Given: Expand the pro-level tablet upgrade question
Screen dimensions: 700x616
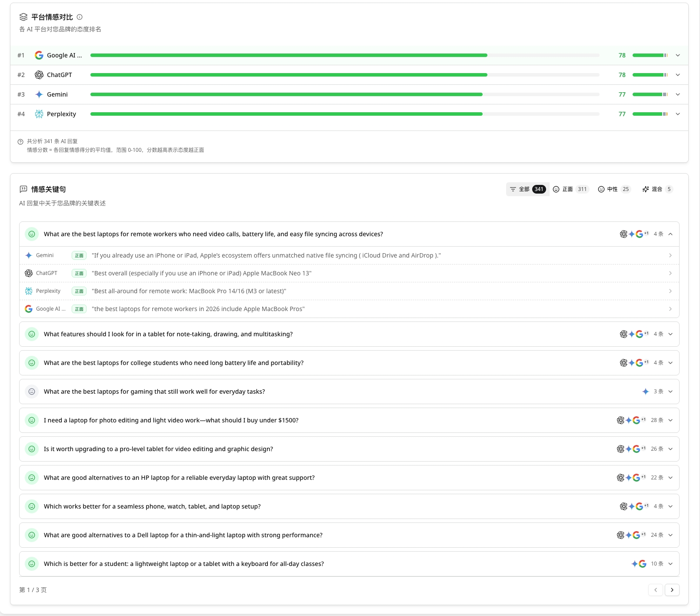Looking at the screenshot, I should (670, 449).
